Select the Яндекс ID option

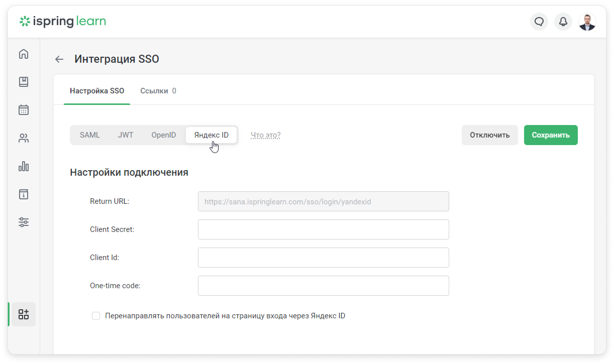[211, 135]
